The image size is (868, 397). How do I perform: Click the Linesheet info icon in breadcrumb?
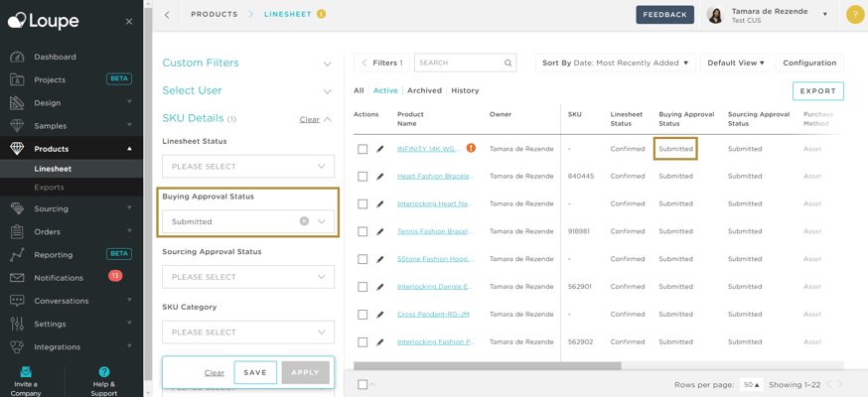coord(321,14)
